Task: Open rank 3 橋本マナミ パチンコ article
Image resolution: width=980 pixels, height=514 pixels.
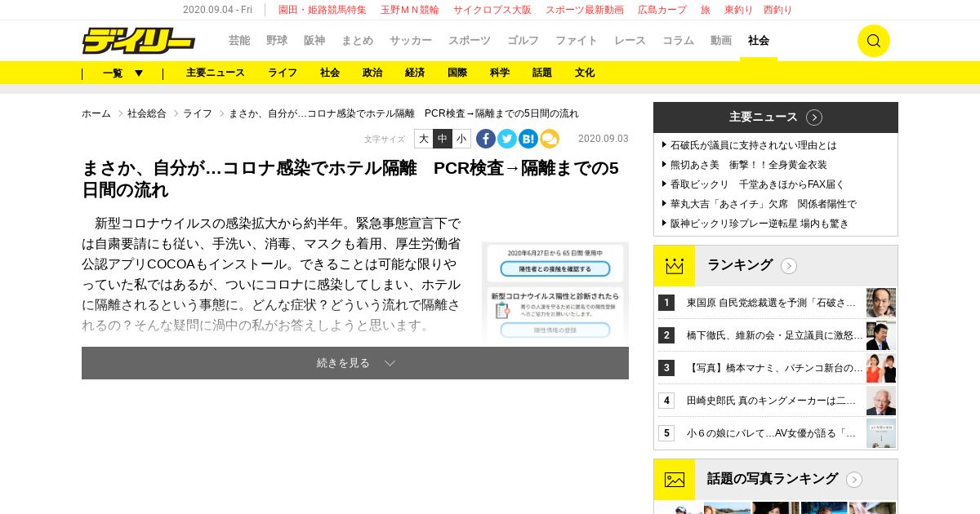Action: point(774,368)
